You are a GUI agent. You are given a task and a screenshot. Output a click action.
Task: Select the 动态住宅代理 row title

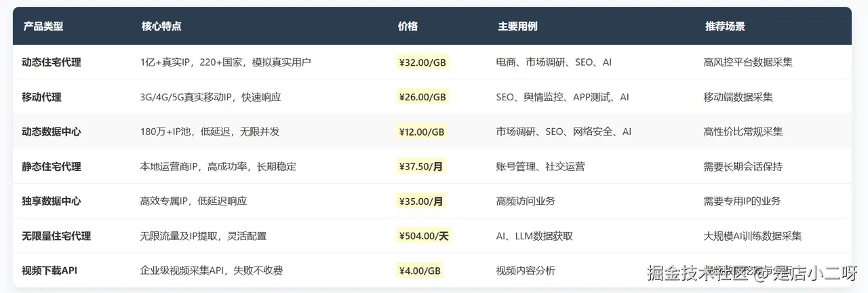point(52,62)
